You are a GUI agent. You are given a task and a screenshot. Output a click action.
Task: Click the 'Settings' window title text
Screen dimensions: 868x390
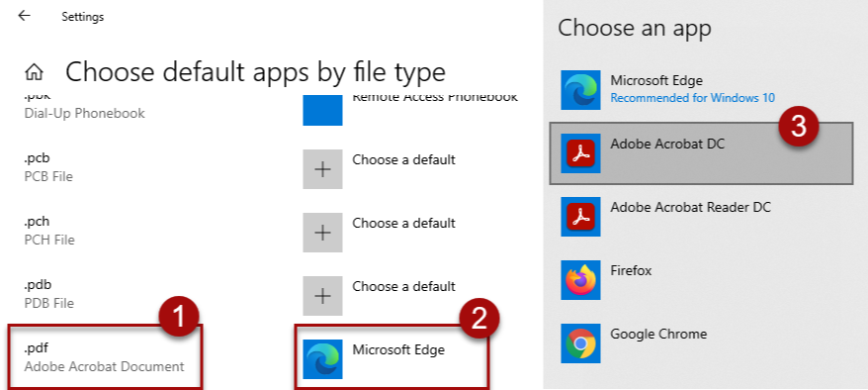82,17
